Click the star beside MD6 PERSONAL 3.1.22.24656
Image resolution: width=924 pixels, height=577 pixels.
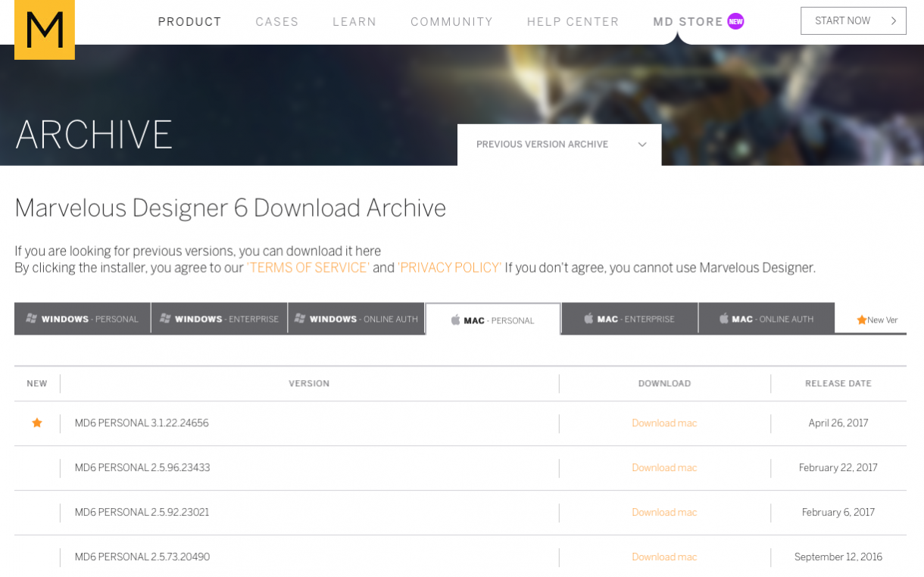click(x=36, y=423)
